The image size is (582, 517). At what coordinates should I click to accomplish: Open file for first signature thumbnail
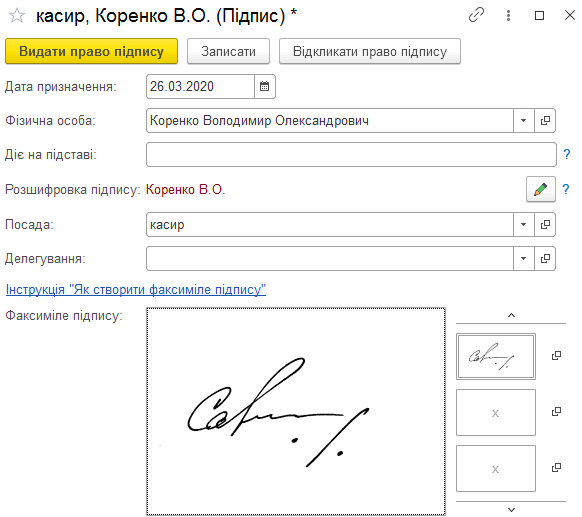click(556, 356)
